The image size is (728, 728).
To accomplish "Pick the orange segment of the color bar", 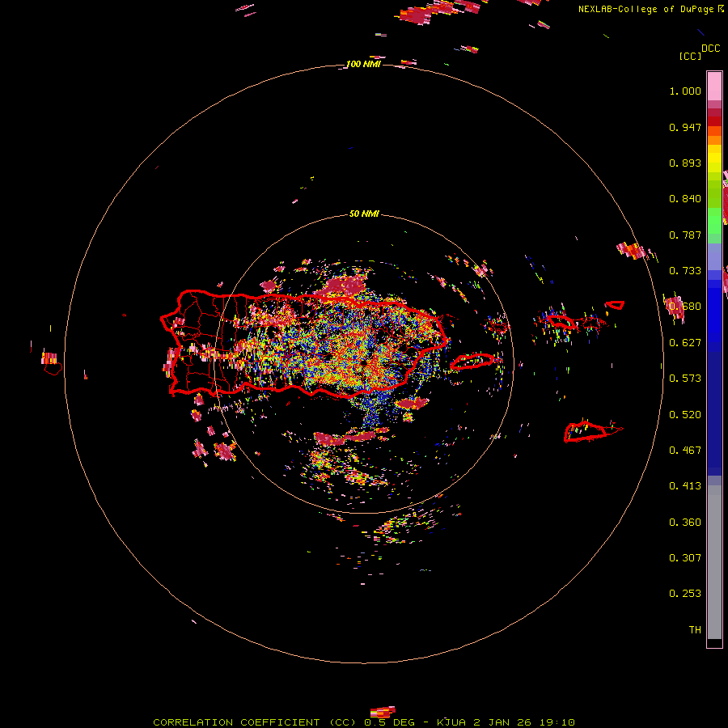I will coord(714,140).
